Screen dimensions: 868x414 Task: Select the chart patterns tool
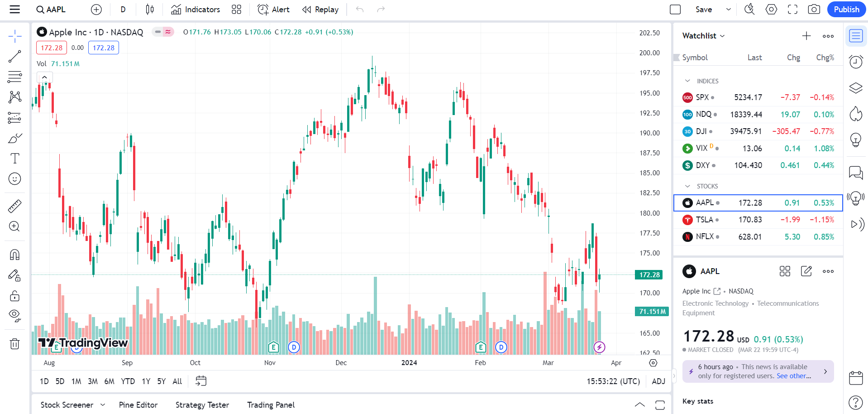click(15, 97)
